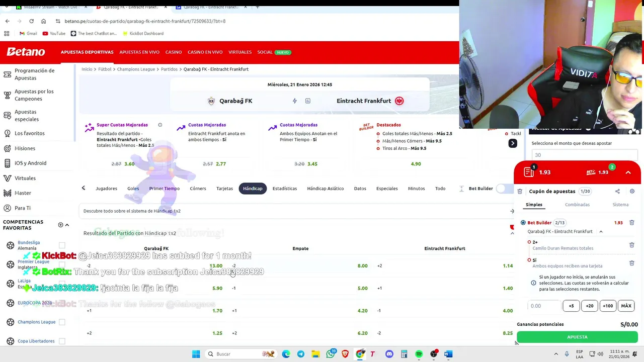Viewport: 644px width, 362px height.
Task: Add +100 to the stake
Action: pyautogui.click(x=608, y=306)
